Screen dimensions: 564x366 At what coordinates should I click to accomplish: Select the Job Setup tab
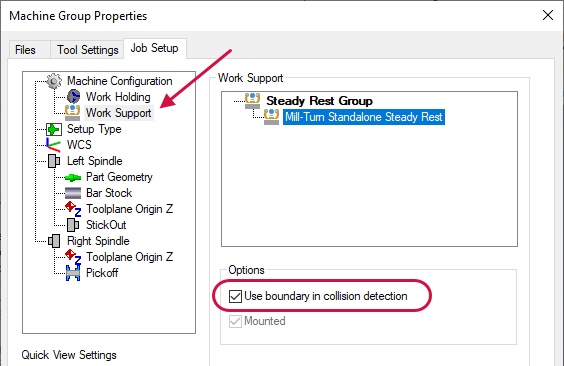(155, 48)
